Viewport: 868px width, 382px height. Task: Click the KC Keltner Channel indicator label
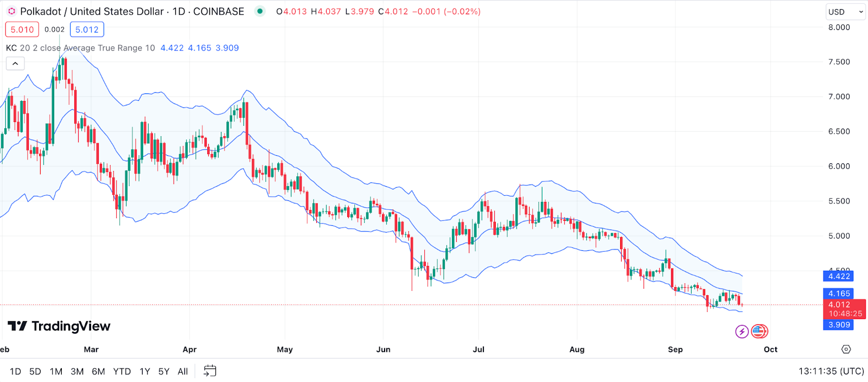click(80, 48)
